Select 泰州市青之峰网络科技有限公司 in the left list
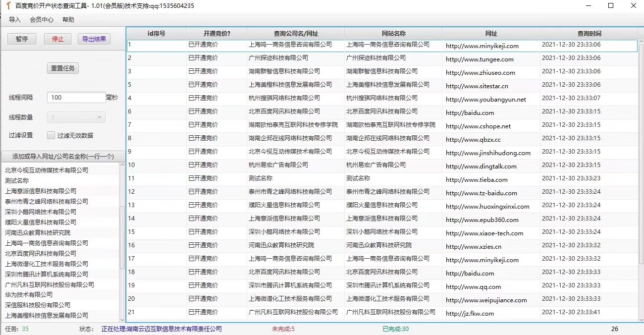 pyautogui.click(x=47, y=202)
